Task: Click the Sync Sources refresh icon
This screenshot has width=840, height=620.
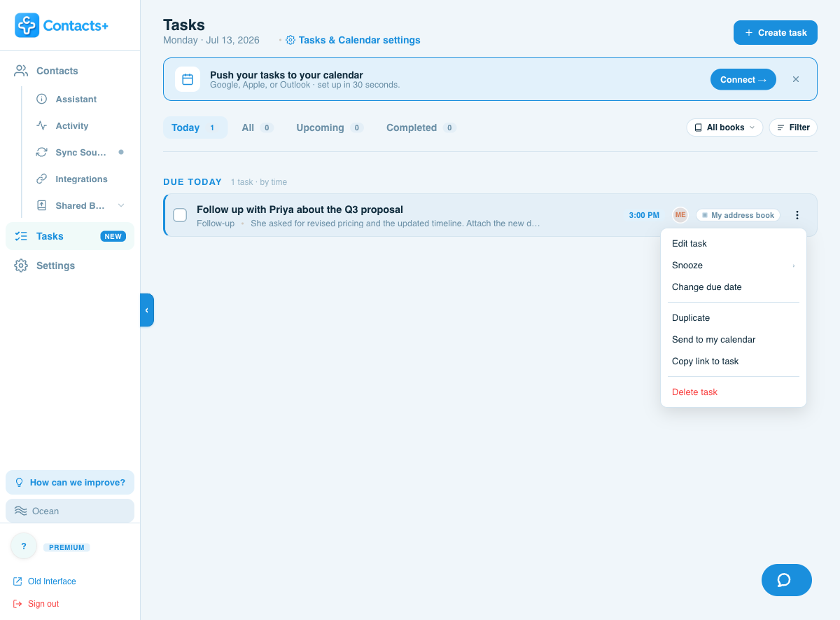Action: 42,152
